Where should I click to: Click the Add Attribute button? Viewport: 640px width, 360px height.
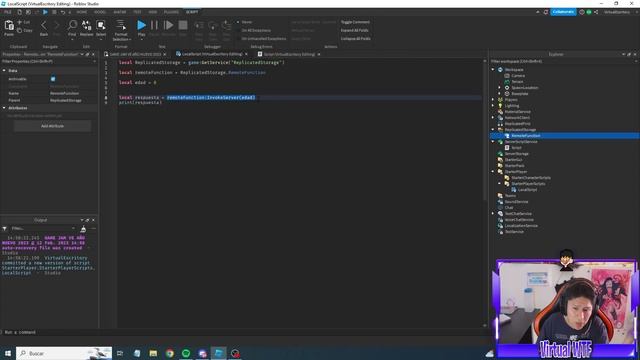[x=52, y=126]
